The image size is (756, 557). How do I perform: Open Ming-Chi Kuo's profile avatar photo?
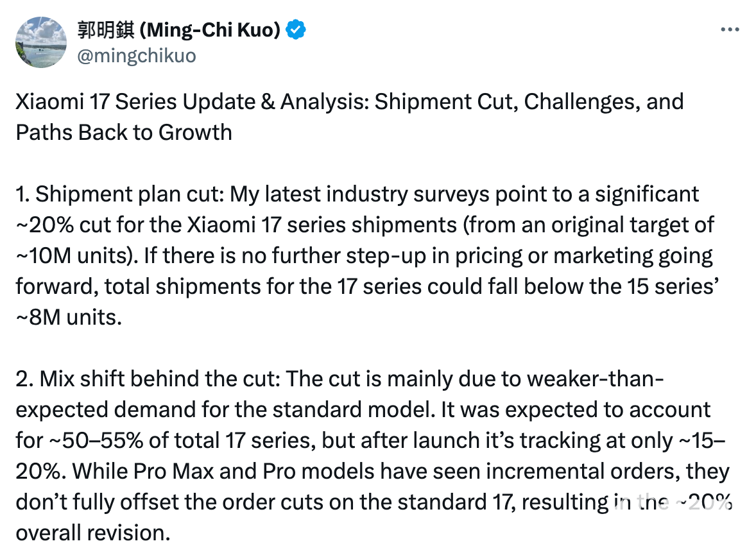[x=41, y=42]
